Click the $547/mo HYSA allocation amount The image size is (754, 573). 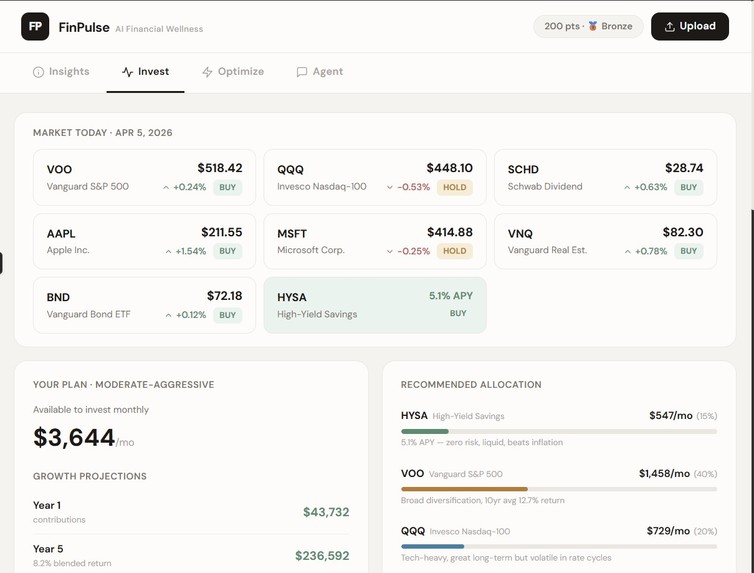tap(671, 415)
